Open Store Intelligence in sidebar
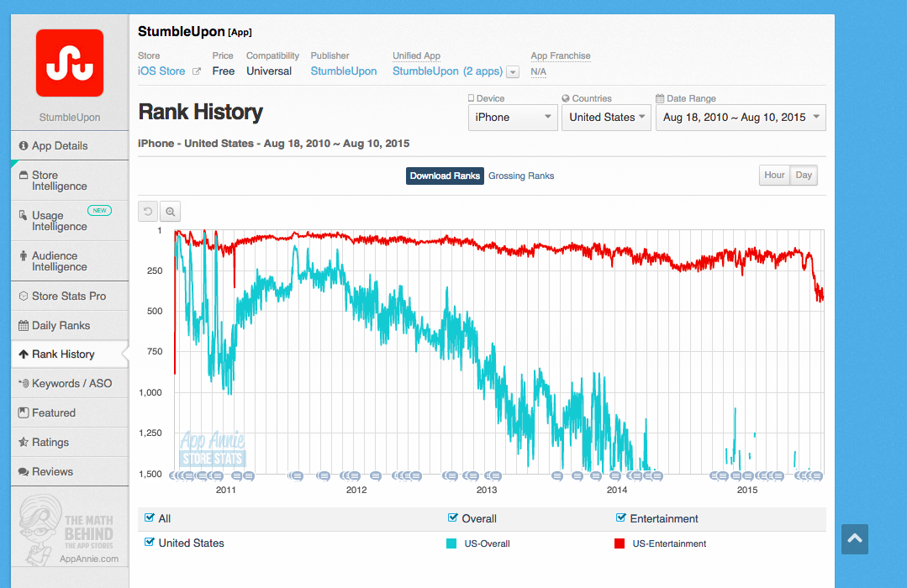The height and width of the screenshot is (588, 907). click(70, 181)
